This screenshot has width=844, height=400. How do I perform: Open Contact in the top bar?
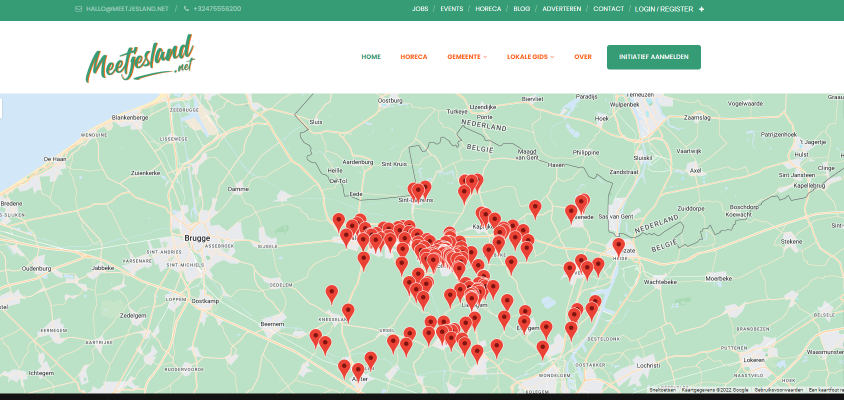click(609, 9)
